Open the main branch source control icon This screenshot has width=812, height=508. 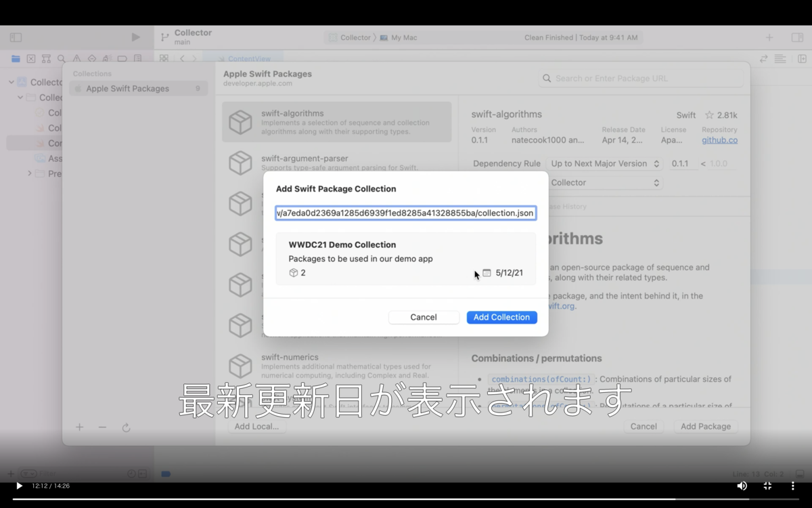click(164, 37)
